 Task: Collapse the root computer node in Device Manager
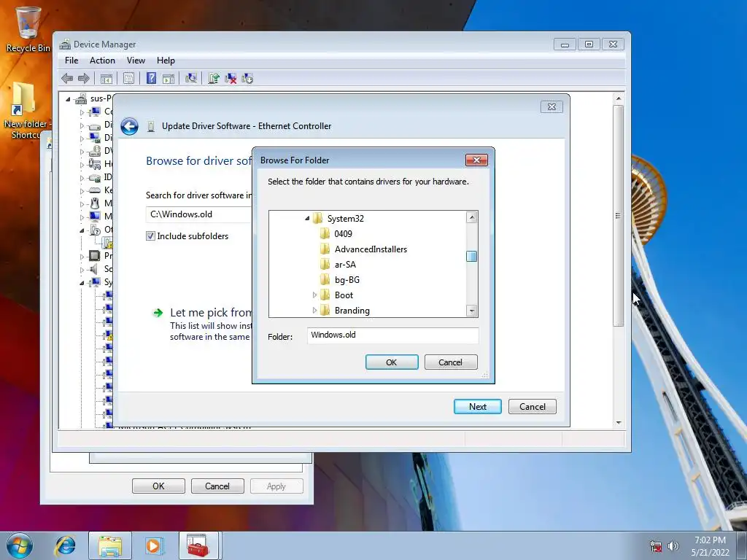tap(68, 99)
